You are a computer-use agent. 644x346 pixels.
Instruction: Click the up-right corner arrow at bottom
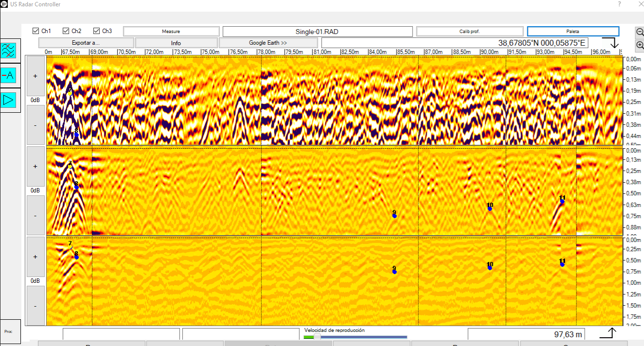(608, 333)
